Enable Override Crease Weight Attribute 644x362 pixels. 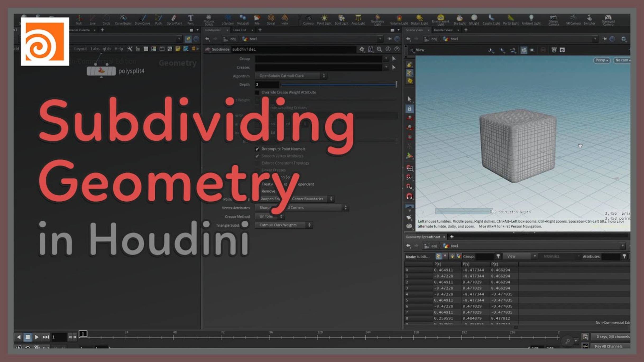(x=257, y=92)
